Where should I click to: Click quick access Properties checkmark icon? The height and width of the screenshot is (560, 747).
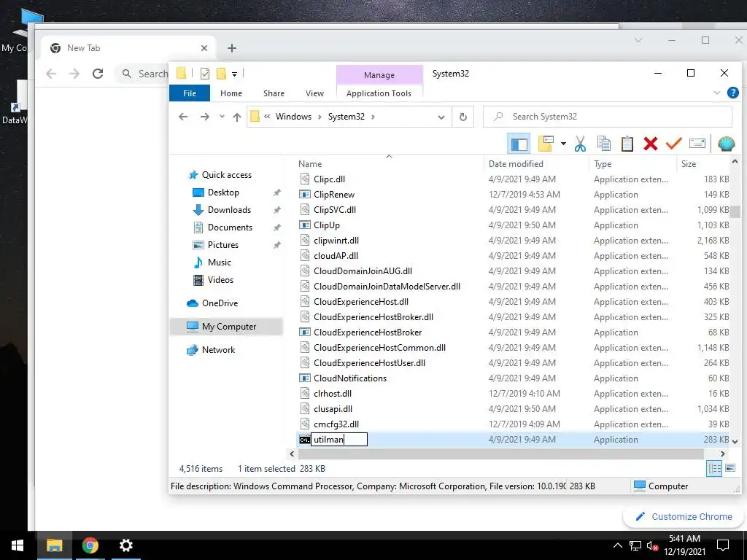pyautogui.click(x=205, y=74)
